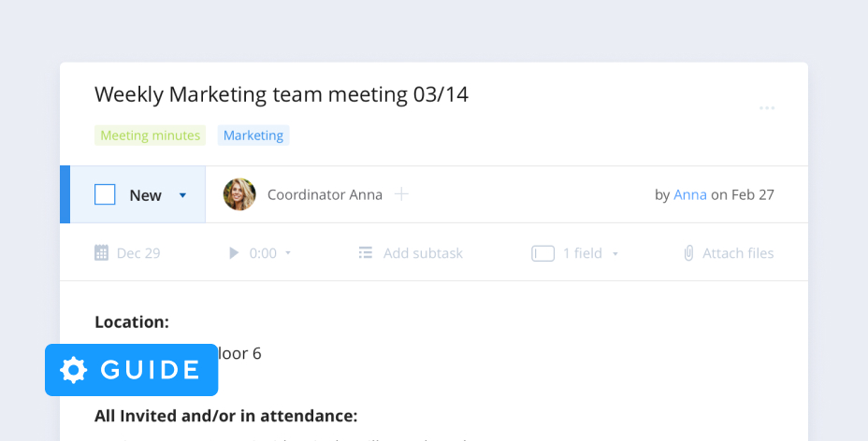This screenshot has width=868, height=441.
Task: Click the gear icon on Guide badge
Action: click(x=73, y=370)
